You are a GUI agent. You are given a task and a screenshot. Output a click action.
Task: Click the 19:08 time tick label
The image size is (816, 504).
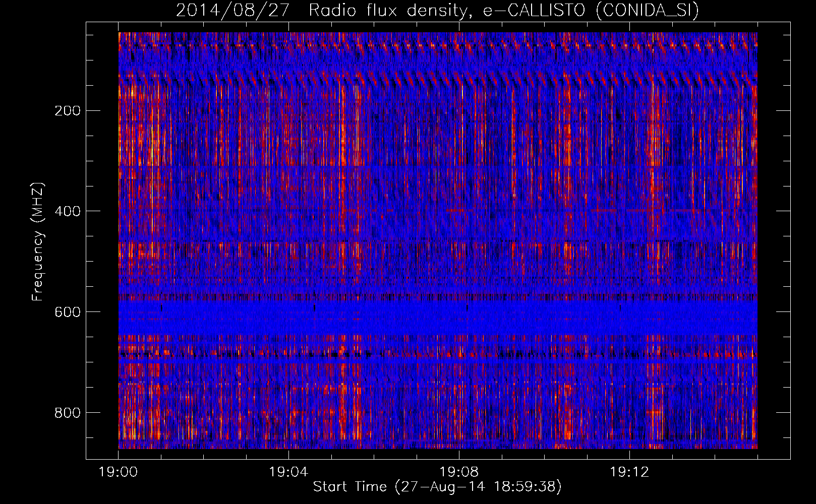coord(459,472)
